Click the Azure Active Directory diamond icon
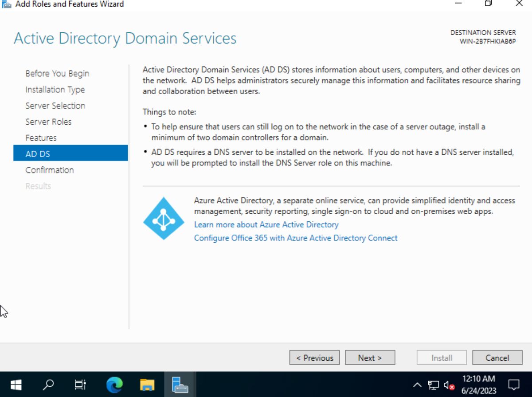Screen dimensions: 532x397 [164, 218]
